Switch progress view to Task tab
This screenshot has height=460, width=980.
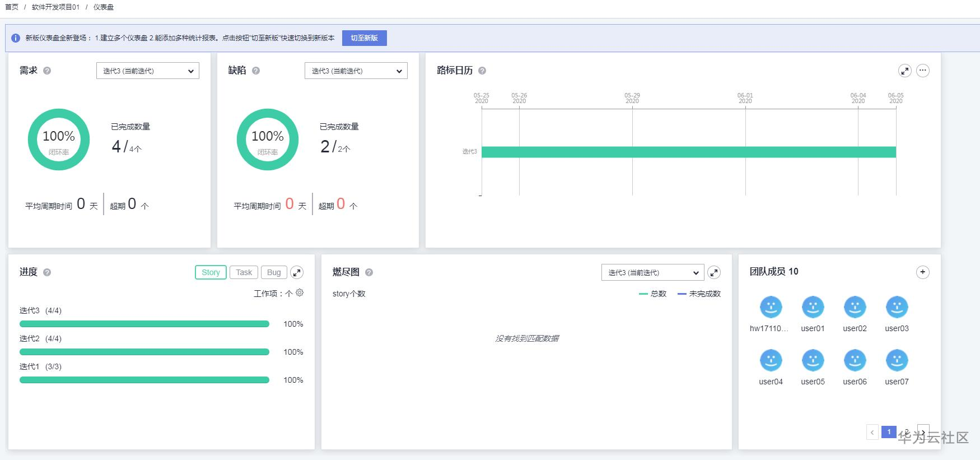pos(244,272)
